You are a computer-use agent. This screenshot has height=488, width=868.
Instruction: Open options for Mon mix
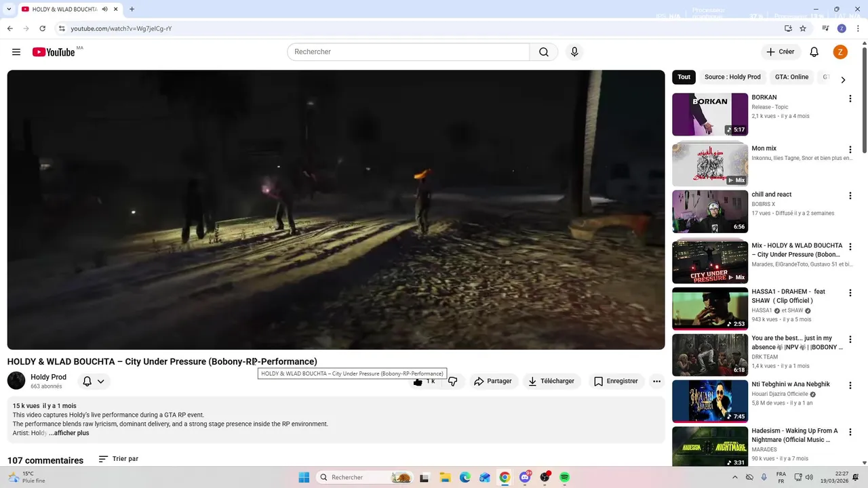tap(850, 150)
